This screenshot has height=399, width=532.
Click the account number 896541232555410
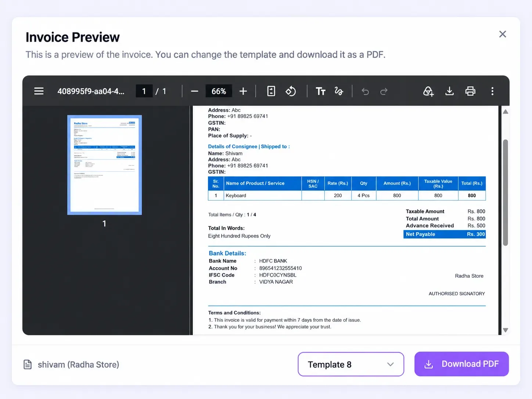click(280, 268)
